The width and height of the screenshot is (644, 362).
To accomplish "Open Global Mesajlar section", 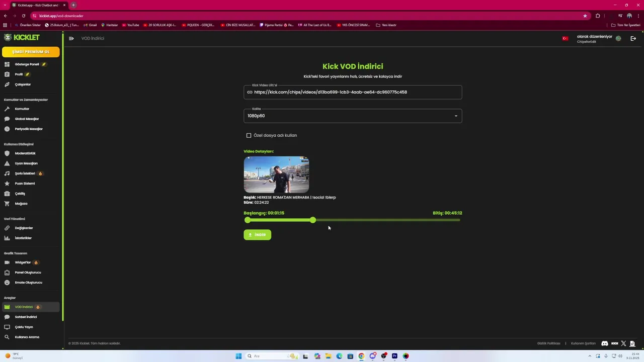I will pyautogui.click(x=30, y=119).
